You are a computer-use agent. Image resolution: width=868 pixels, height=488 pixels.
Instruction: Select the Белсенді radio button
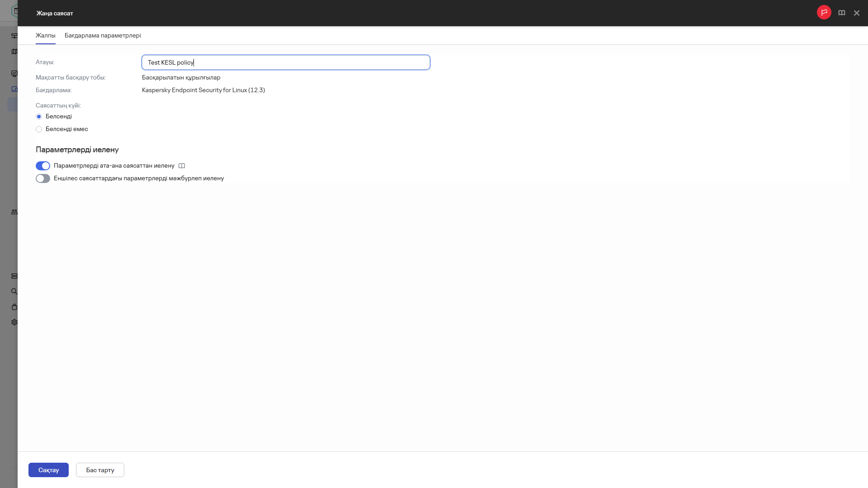tap(39, 117)
